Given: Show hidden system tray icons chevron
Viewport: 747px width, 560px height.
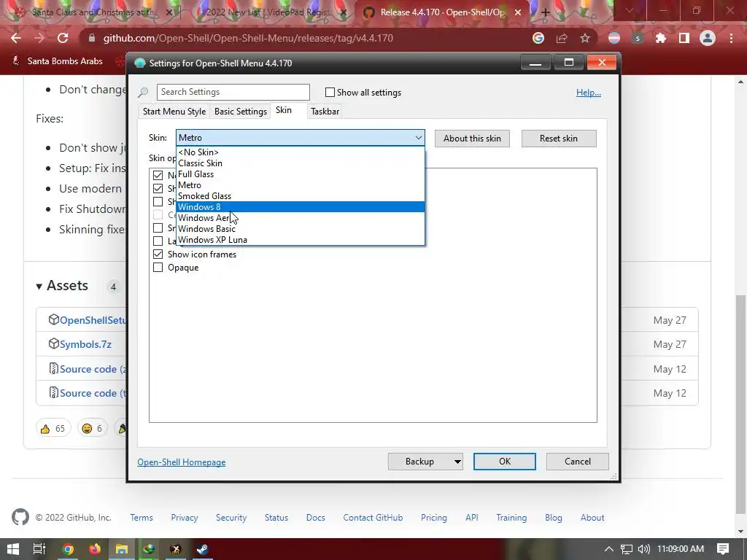Looking at the screenshot, I should pyautogui.click(x=609, y=549).
